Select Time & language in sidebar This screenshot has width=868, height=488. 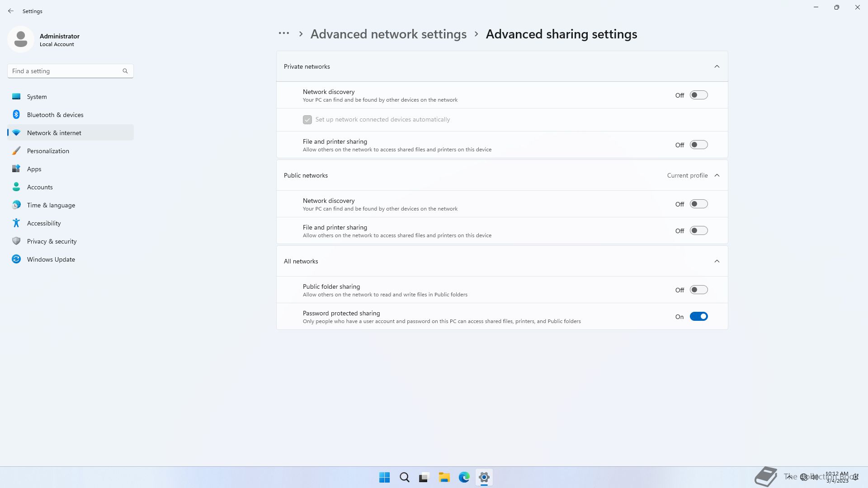click(51, 205)
